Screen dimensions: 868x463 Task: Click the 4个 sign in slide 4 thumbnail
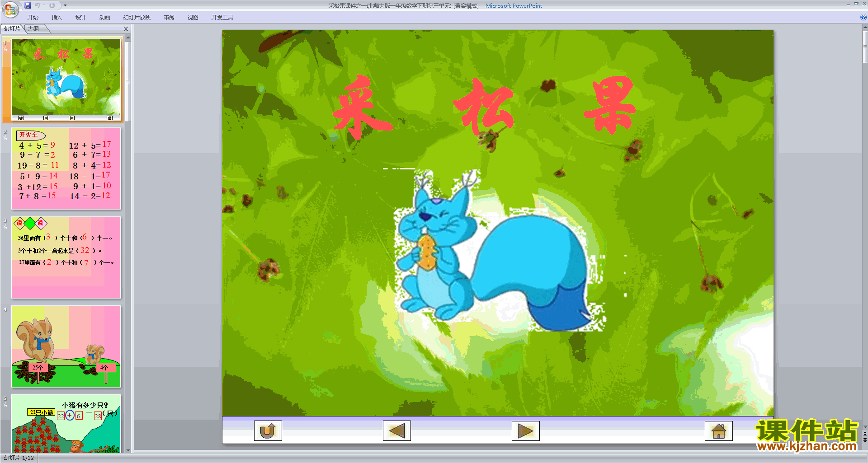pos(105,367)
